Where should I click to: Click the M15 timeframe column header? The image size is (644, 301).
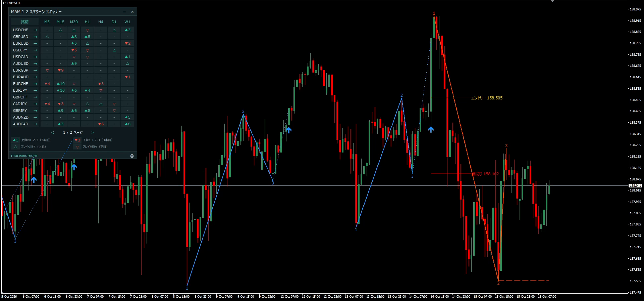pos(60,22)
